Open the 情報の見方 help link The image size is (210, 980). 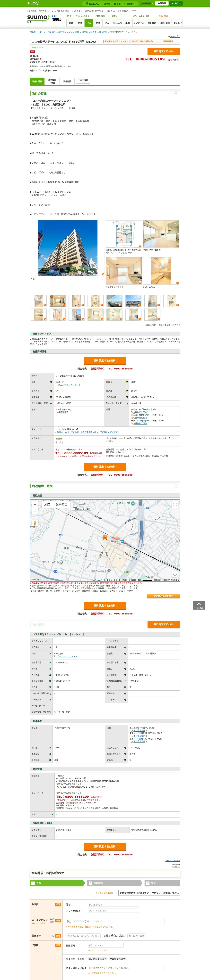coord(175,37)
